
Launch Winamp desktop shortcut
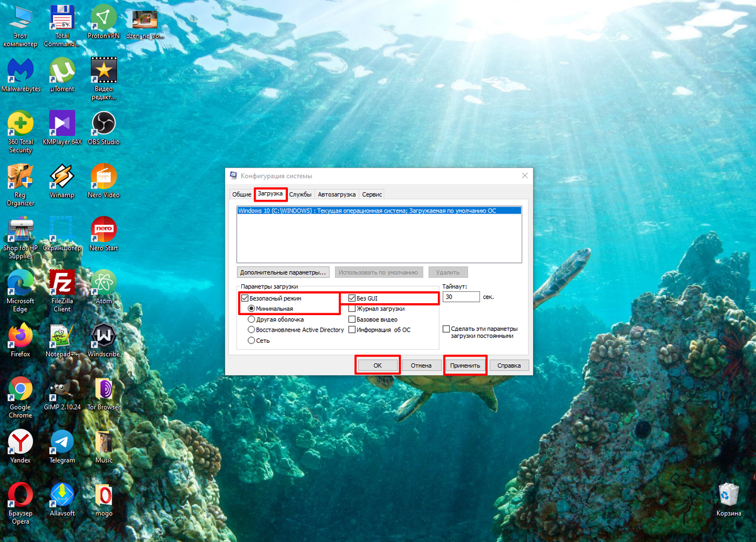(x=62, y=182)
